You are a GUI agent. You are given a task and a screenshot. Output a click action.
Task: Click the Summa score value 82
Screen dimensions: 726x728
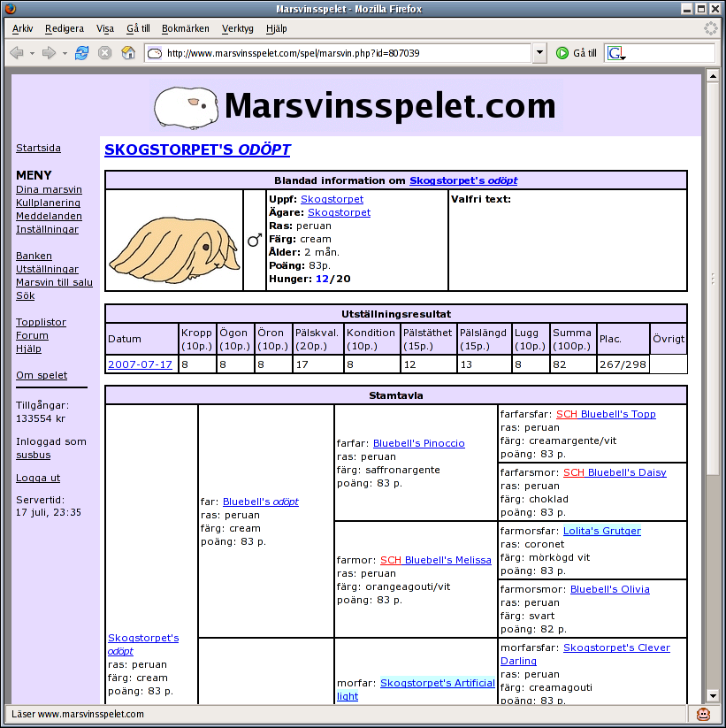click(x=560, y=365)
